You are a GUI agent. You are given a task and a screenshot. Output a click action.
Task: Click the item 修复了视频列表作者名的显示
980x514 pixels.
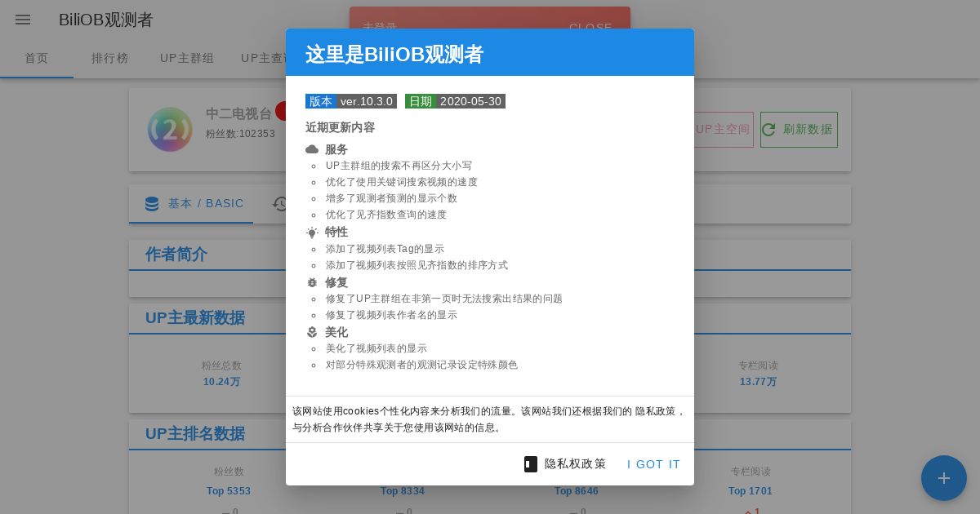tap(391, 315)
